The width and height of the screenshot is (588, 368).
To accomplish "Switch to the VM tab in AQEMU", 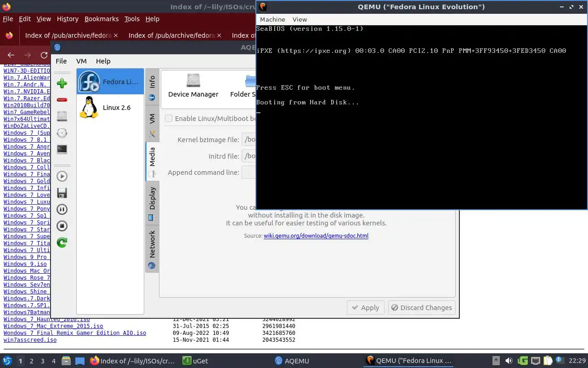I will 152,124.
